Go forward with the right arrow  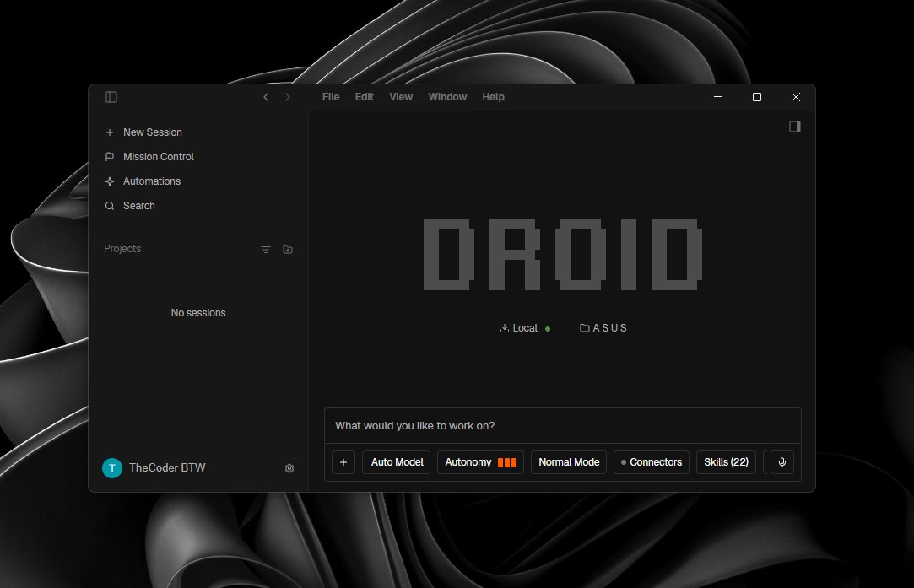pyautogui.click(x=288, y=97)
